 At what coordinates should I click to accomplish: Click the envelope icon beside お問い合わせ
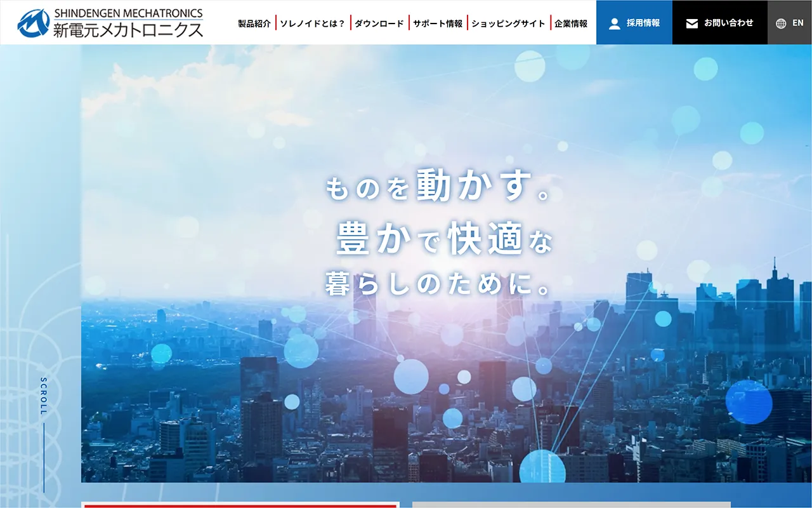[692, 23]
